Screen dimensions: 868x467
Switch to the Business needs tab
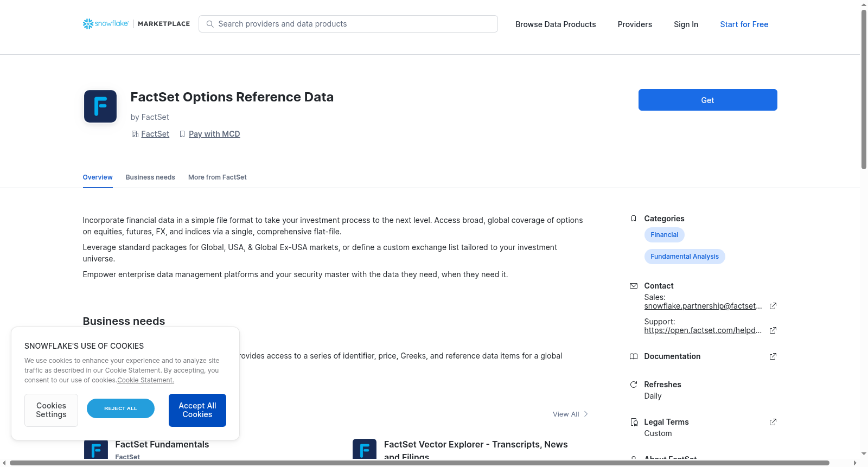150,177
